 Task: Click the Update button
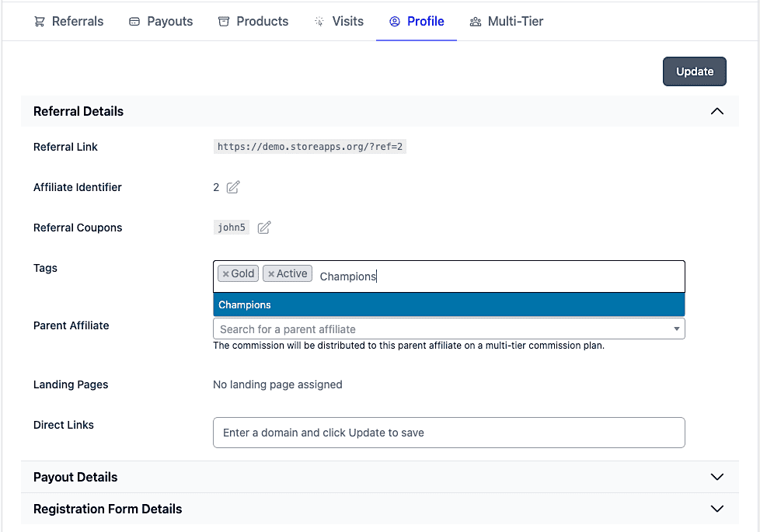694,71
